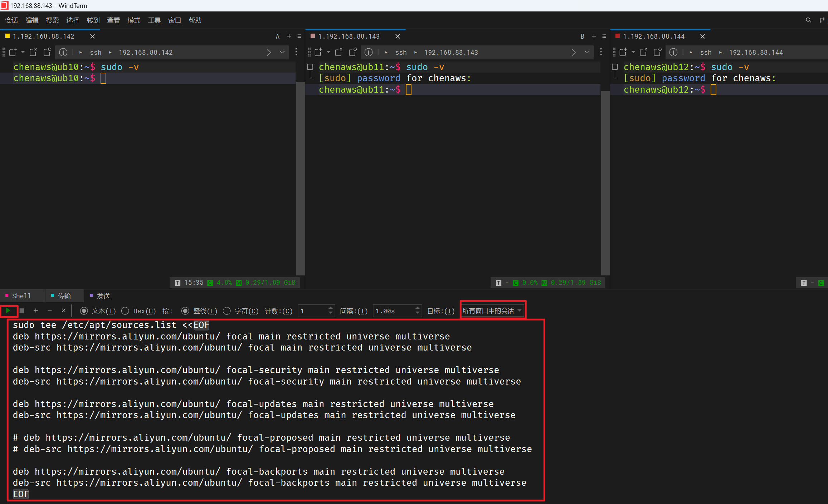Click the info icon in 192.168.88.142 pane
Screen dimensions: 828x504
pyautogui.click(x=63, y=52)
